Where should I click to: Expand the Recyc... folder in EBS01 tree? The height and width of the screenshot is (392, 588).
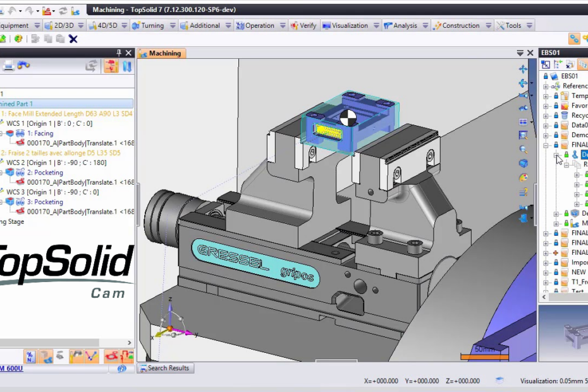tap(546, 116)
